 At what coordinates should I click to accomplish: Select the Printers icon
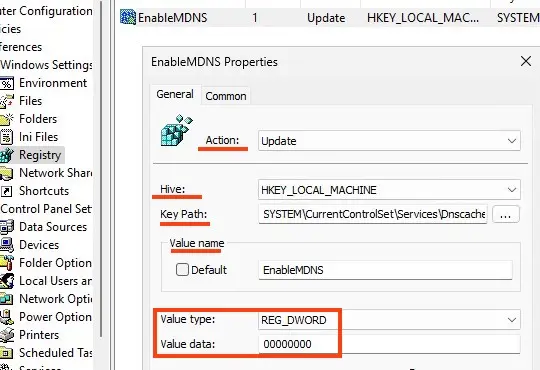pos(7,335)
